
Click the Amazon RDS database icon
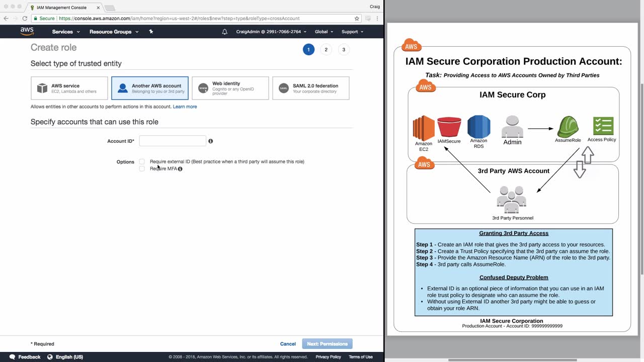click(478, 127)
